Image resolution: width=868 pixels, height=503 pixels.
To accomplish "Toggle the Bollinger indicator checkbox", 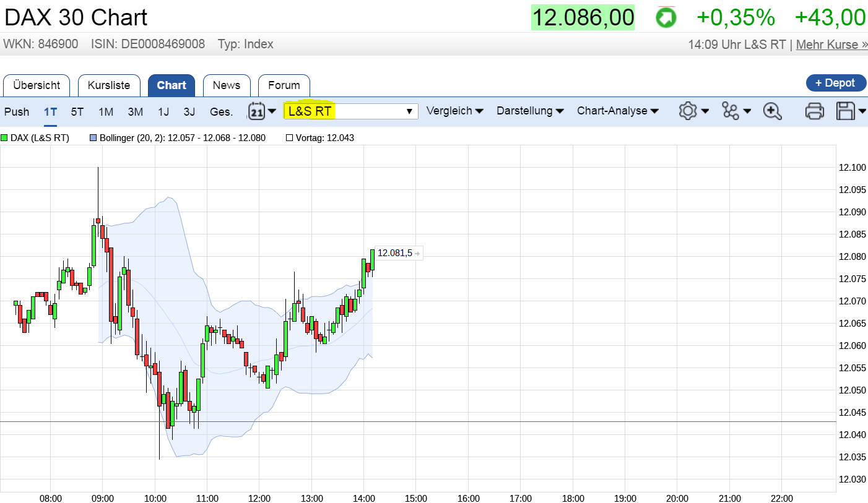I will 94,137.
